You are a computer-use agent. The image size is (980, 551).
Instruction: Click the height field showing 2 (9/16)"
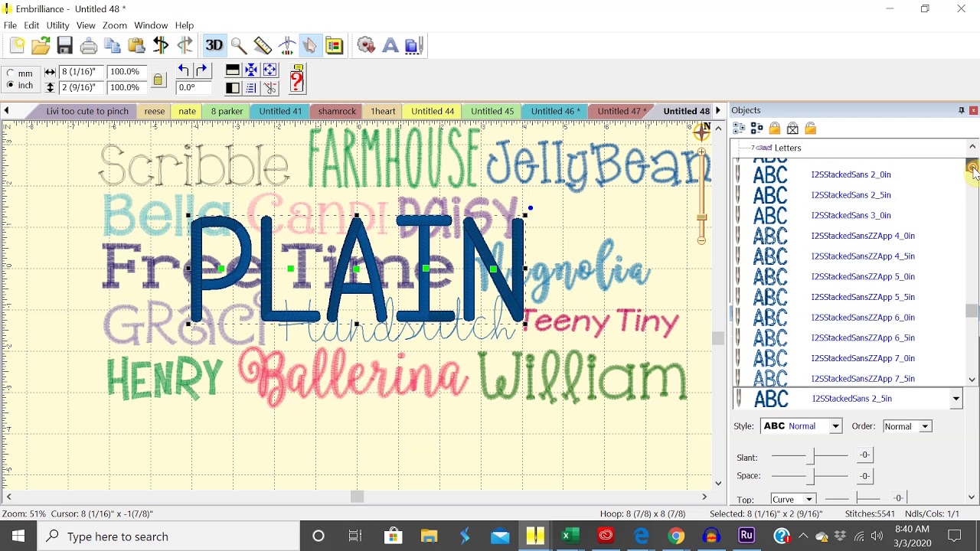pyautogui.click(x=82, y=87)
